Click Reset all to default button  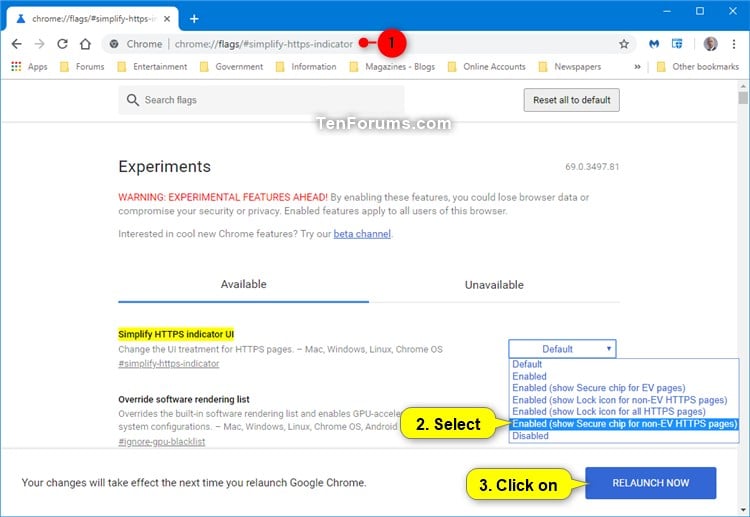(x=572, y=100)
